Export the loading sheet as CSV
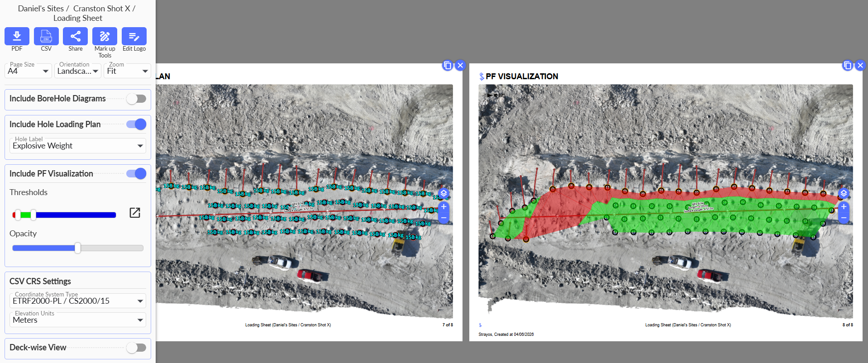 pyautogui.click(x=46, y=36)
